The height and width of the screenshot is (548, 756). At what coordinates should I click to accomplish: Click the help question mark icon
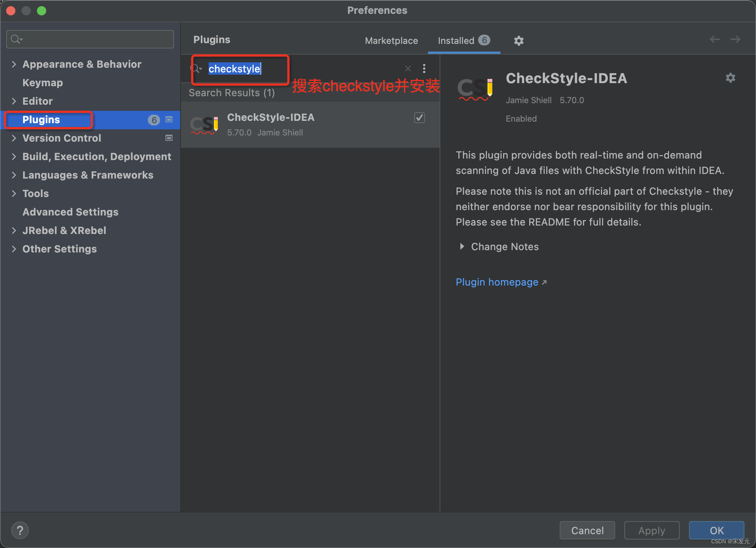click(20, 530)
